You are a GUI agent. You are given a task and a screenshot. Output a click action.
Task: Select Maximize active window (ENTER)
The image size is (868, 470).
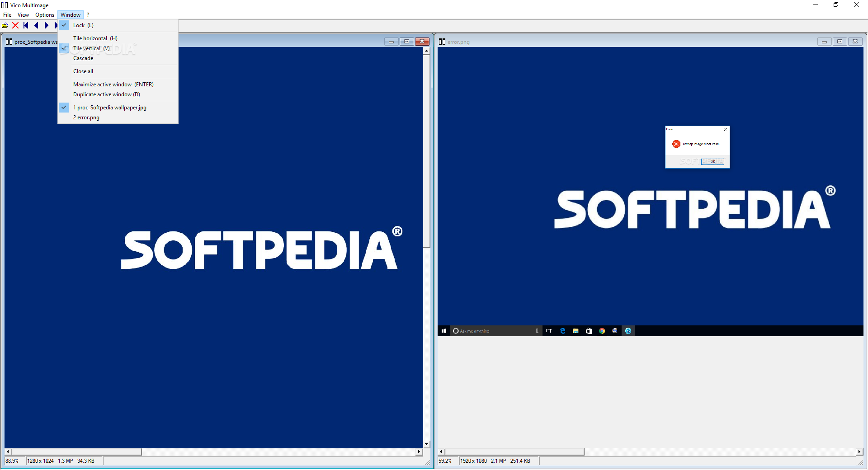coord(118,85)
